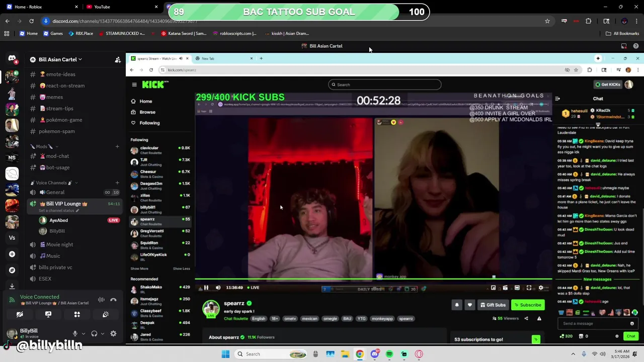
Task: Open Spotify from the Windows taskbar
Action: point(389,354)
